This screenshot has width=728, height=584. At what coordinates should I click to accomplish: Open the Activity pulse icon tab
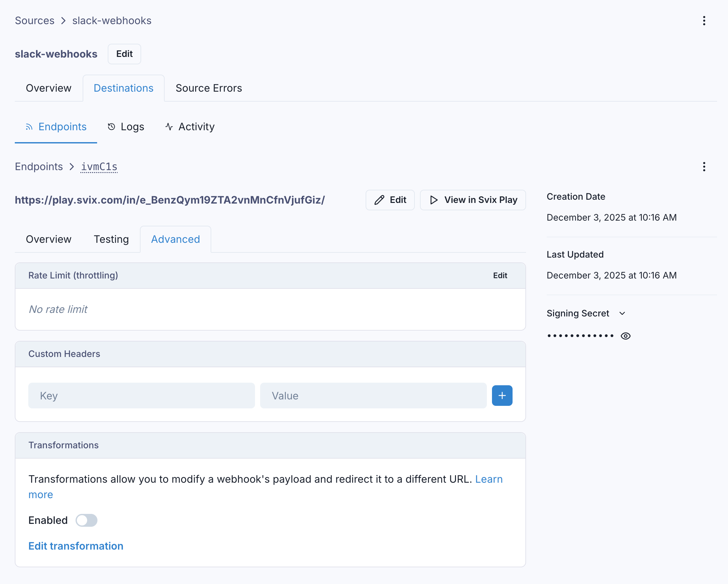pos(169,127)
